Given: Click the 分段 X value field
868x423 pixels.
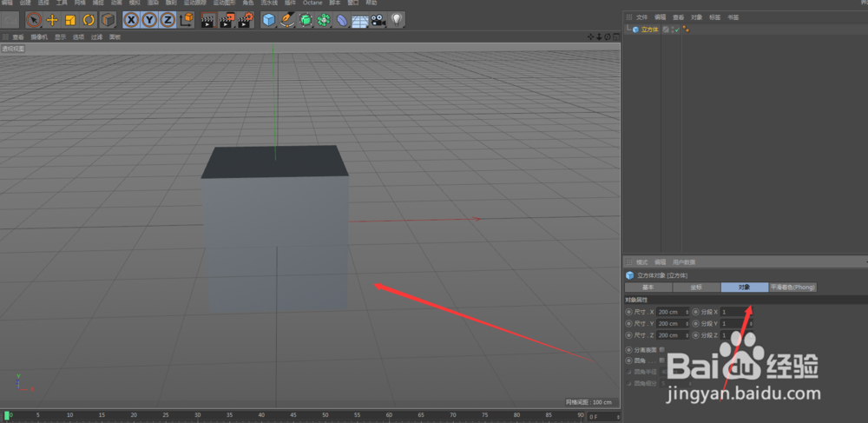Looking at the screenshot, I should 736,312.
